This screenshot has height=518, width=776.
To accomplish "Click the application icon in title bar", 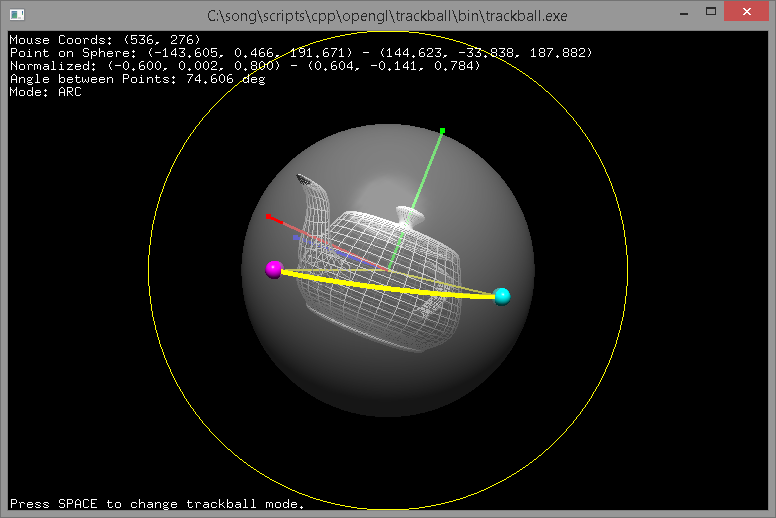I will point(17,15).
